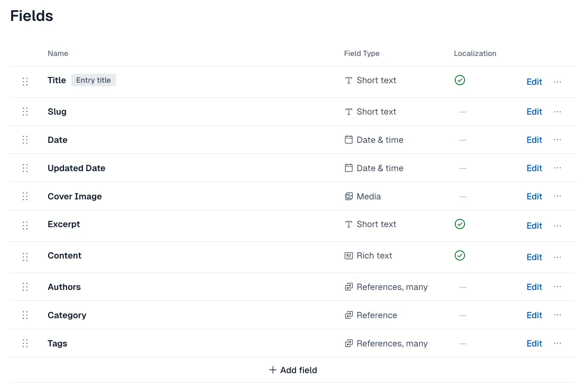Click Add field button
The width and height of the screenshot is (586, 392).
click(292, 370)
